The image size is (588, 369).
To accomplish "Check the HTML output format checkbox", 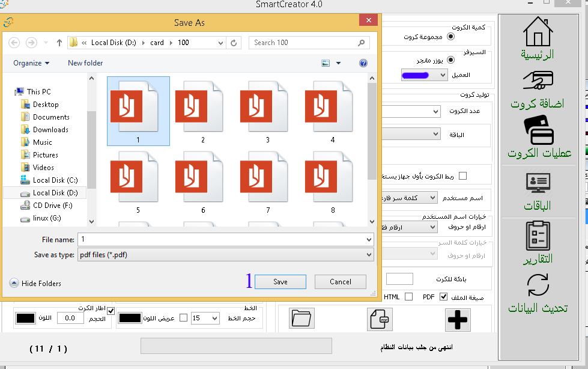I will 409,296.
